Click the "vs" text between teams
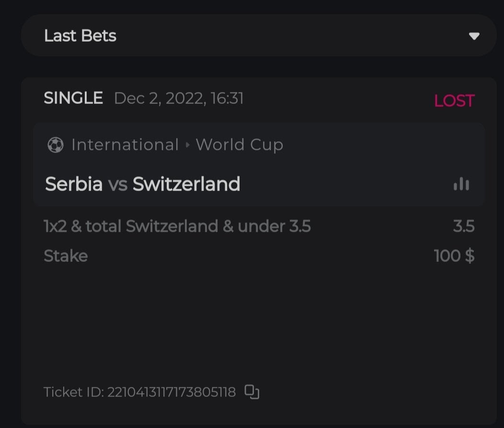Screen dimensions: 504x428 pos(117,184)
